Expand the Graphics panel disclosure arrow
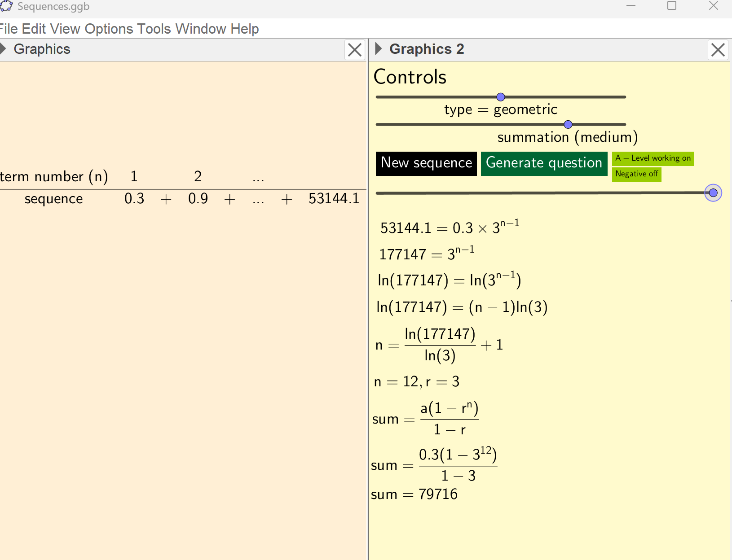This screenshot has width=732, height=560. pos(4,49)
